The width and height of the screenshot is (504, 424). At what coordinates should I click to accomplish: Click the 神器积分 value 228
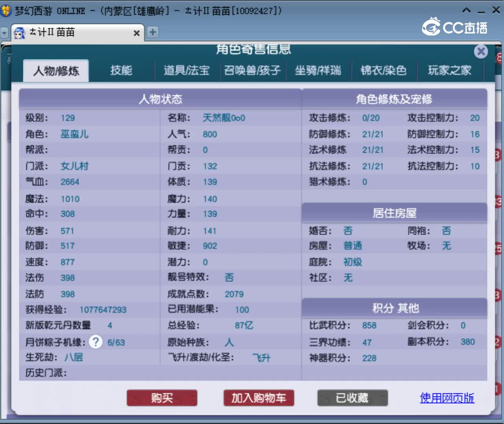pyautogui.click(x=369, y=358)
